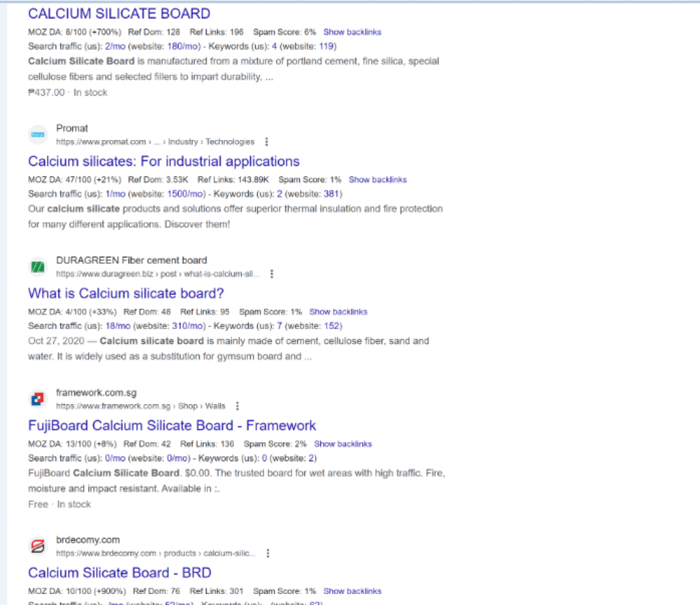The height and width of the screenshot is (605, 700).
Task: Click Ref Links: 301 for BRD result
Action: [217, 591]
